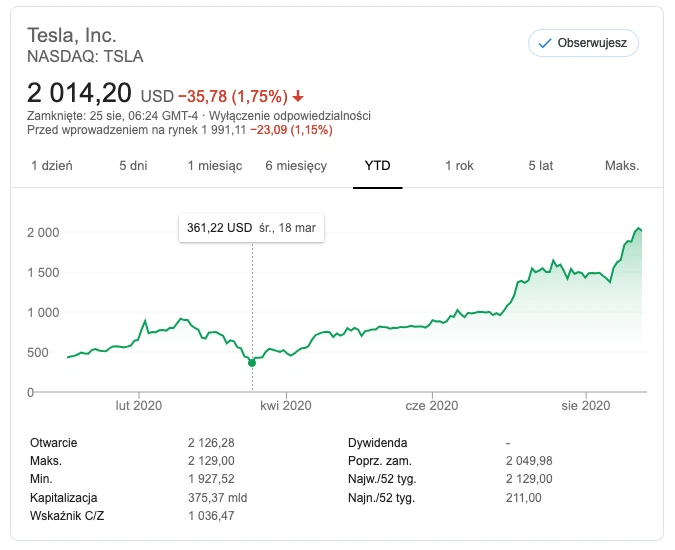Toggle the Obserwujesz follow button
The image size is (675, 550).
pyautogui.click(x=583, y=43)
